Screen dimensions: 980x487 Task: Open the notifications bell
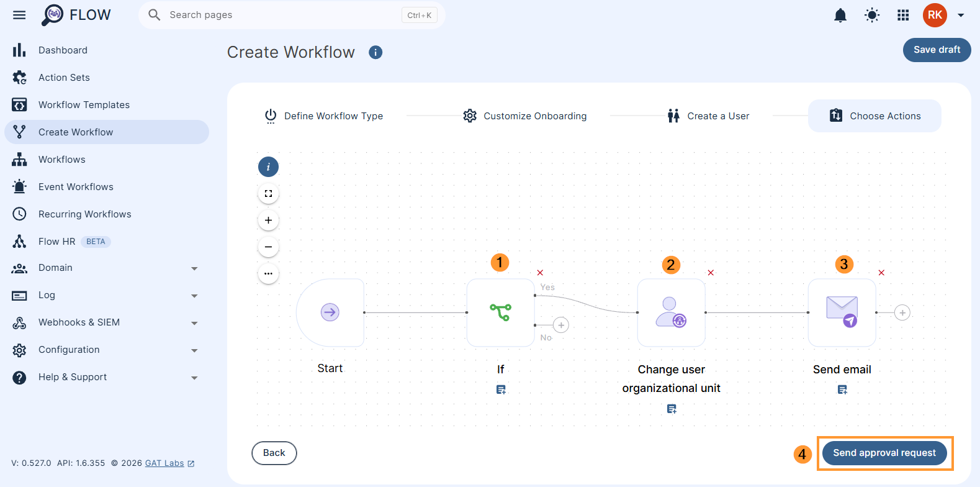(x=840, y=15)
